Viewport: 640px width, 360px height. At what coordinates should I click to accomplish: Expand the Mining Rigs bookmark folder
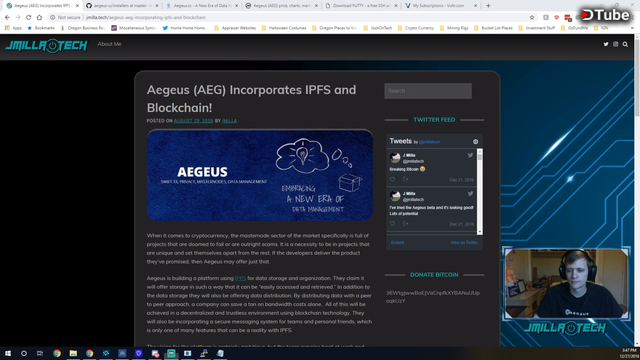(x=454, y=28)
